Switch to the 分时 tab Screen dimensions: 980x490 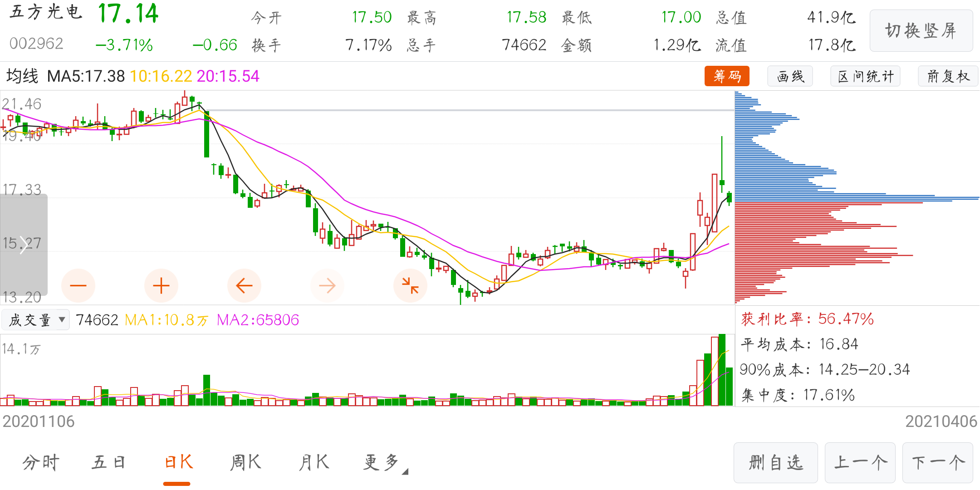[41, 463]
